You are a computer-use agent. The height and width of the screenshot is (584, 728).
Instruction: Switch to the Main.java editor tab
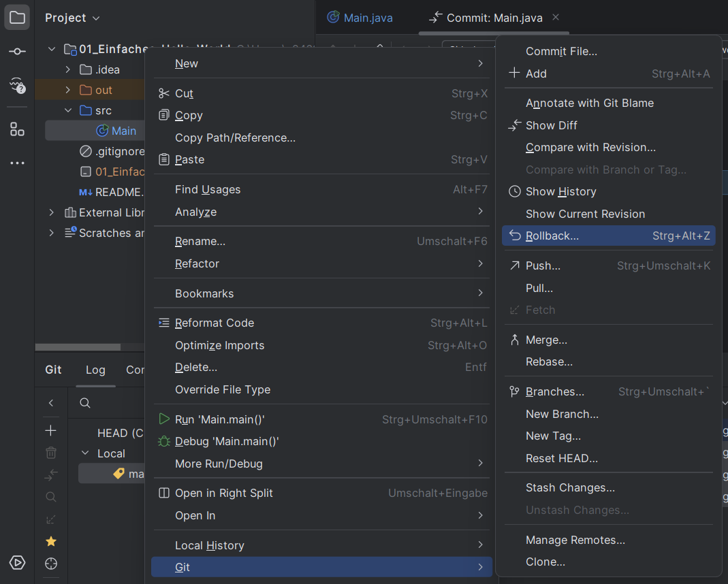tap(360, 18)
